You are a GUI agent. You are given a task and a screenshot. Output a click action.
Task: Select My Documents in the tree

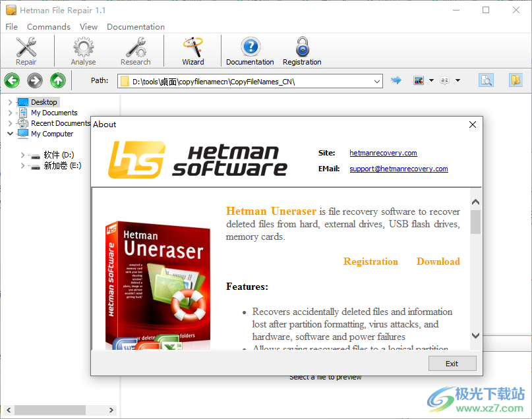click(54, 113)
